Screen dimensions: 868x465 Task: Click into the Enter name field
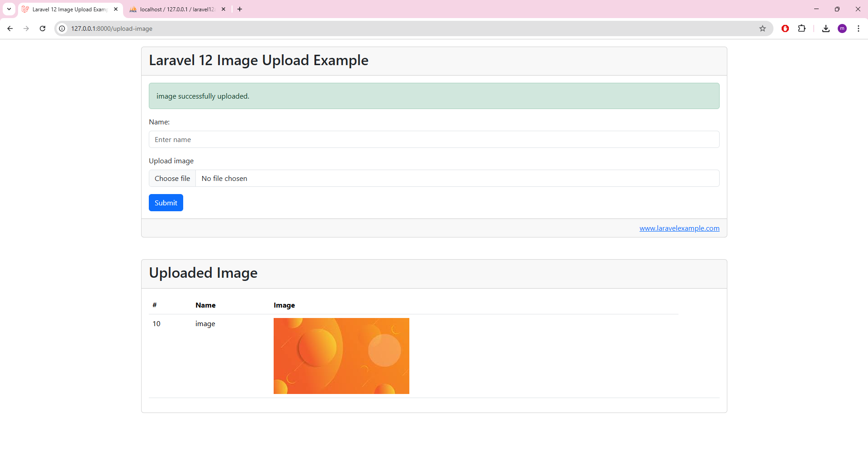click(434, 139)
